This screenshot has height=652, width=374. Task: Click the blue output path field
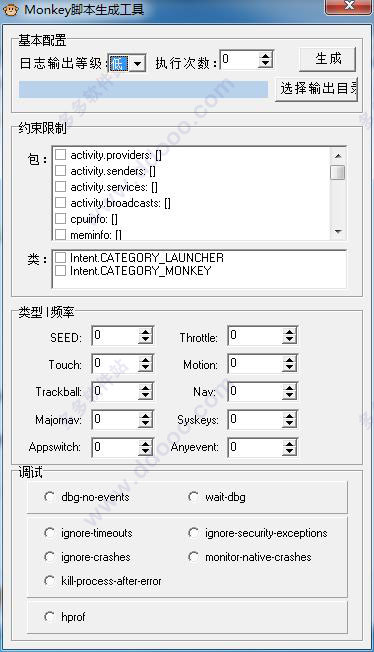tap(143, 89)
